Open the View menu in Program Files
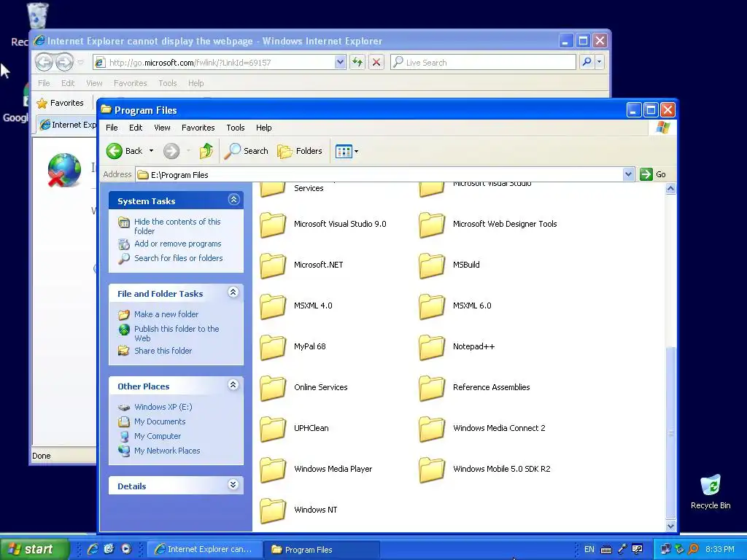 pyautogui.click(x=162, y=128)
